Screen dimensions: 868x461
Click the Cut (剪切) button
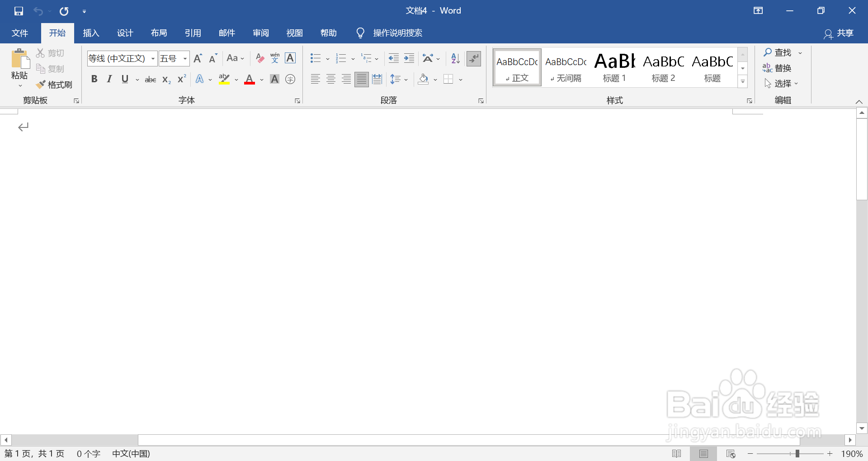(50, 53)
